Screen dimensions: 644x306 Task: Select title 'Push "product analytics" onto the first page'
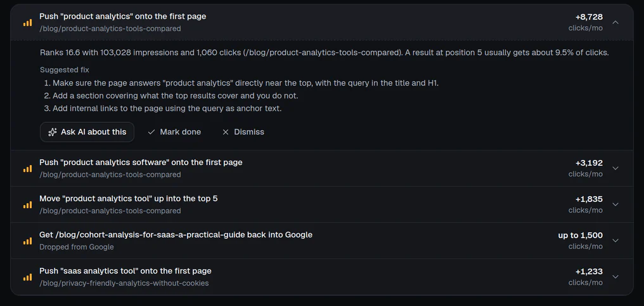(123, 17)
